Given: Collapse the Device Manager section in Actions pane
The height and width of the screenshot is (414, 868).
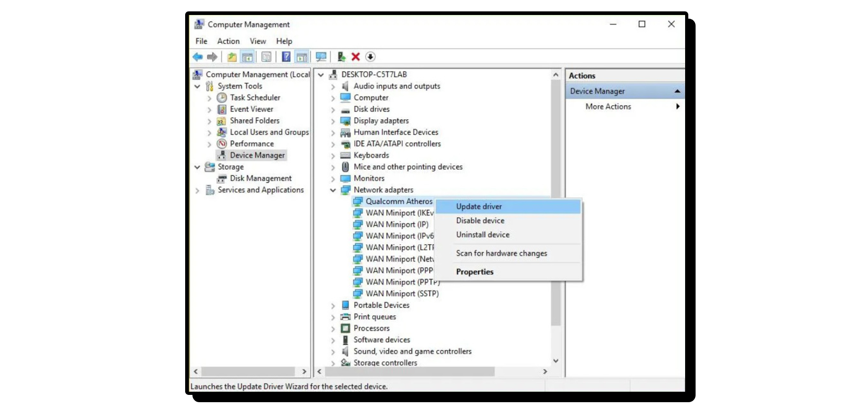Looking at the screenshot, I should (677, 91).
